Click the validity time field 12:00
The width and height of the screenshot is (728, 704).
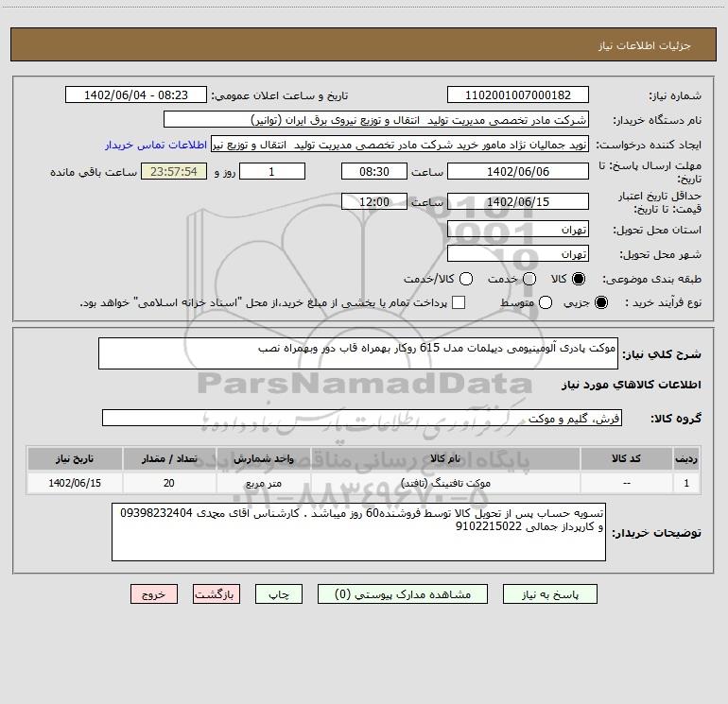374,201
